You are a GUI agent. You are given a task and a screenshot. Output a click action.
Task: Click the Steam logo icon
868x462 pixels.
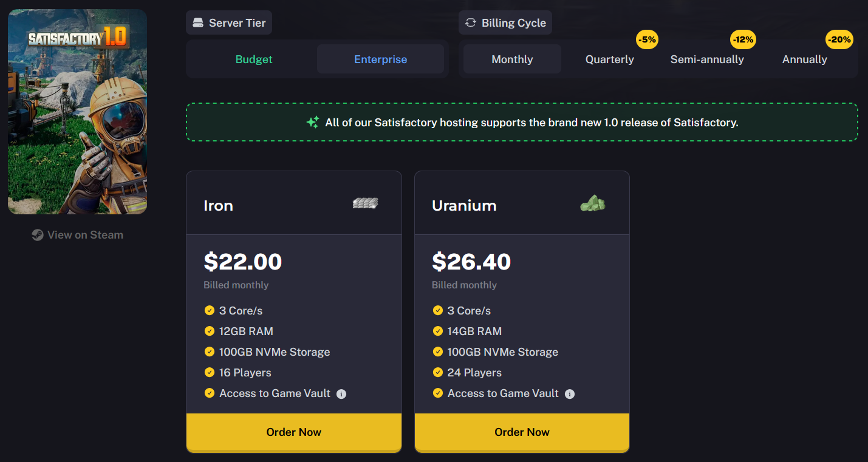point(38,235)
